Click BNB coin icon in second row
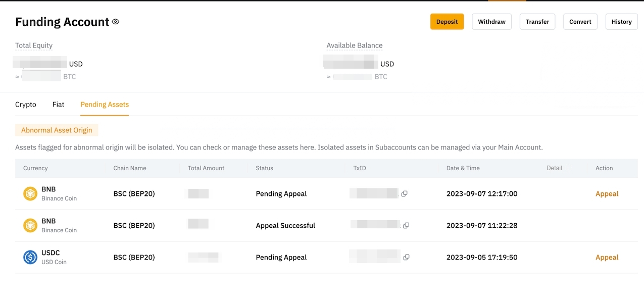The height and width of the screenshot is (306, 644). (30, 226)
